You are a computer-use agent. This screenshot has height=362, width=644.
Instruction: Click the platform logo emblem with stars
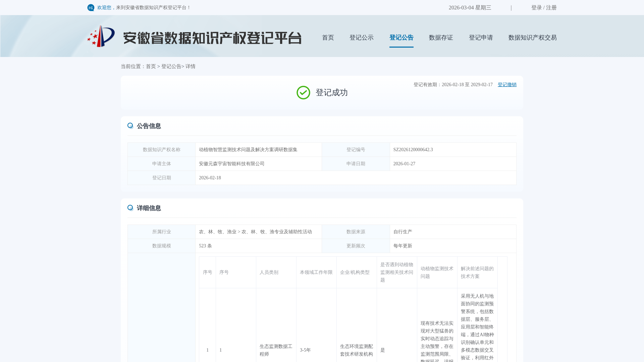click(x=101, y=36)
